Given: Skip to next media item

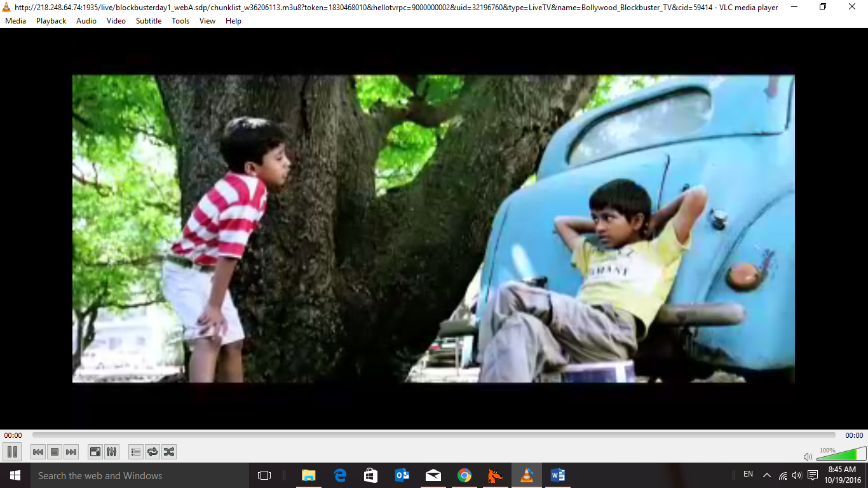Looking at the screenshot, I should pyautogui.click(x=71, y=452).
